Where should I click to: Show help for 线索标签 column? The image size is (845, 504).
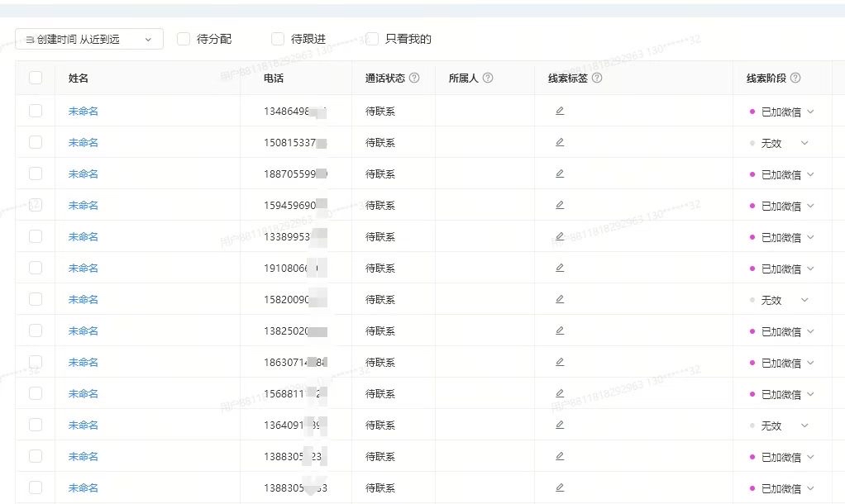click(597, 78)
